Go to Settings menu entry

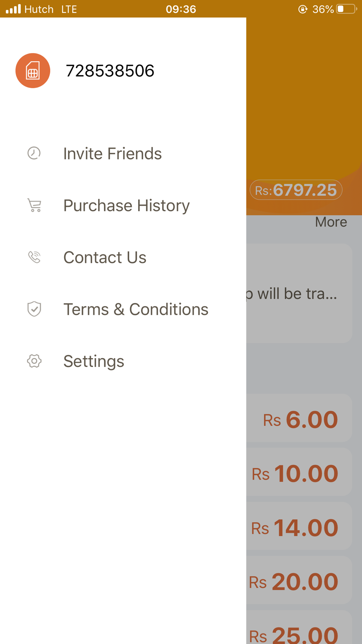[94, 361]
